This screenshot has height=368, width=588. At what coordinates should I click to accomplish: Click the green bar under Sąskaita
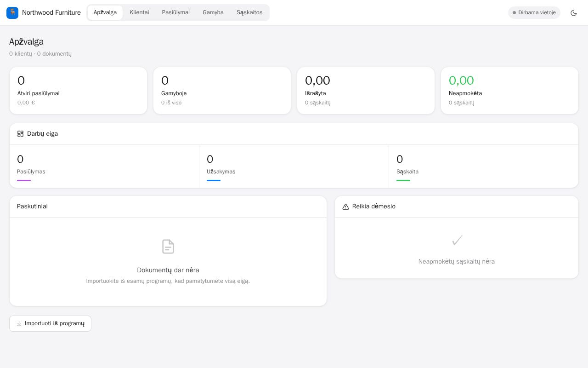403,180
